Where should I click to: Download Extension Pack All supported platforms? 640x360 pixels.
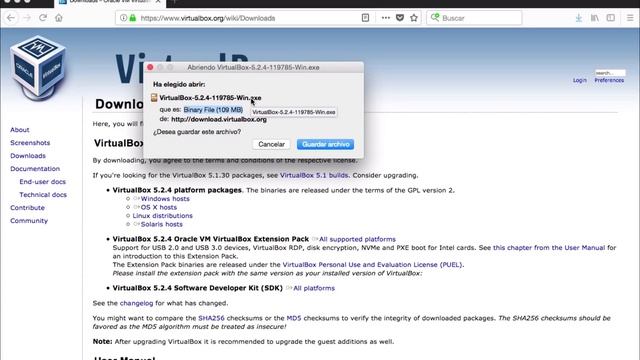point(357,239)
